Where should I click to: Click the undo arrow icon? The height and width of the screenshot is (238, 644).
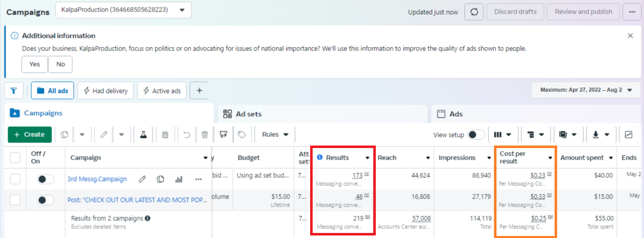tap(186, 135)
